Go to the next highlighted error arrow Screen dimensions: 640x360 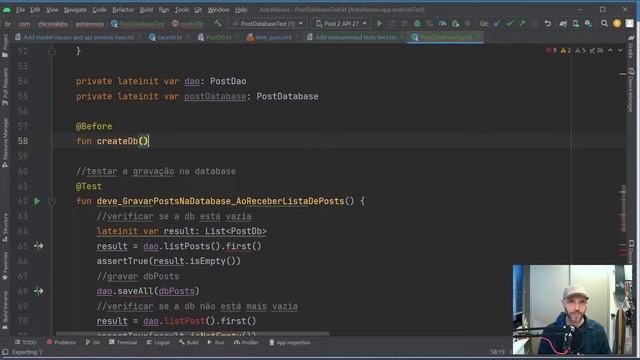620,50
